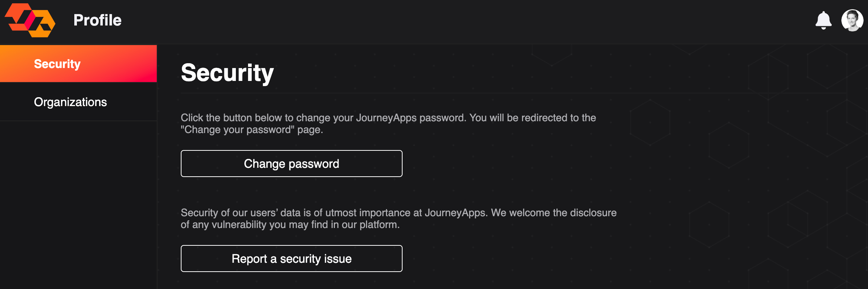This screenshot has width=868, height=289.
Task: Select the profile picture thumbnail at top right
Action: (852, 20)
